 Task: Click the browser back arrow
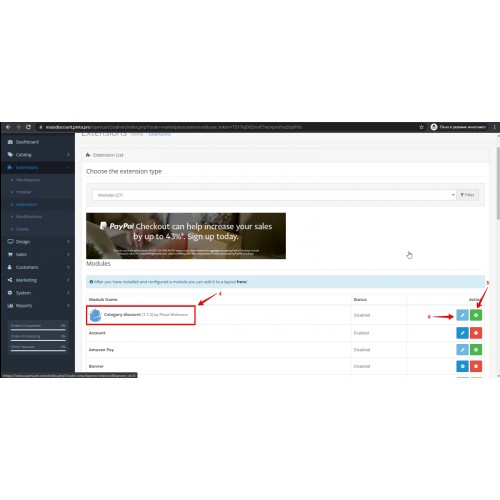8,127
